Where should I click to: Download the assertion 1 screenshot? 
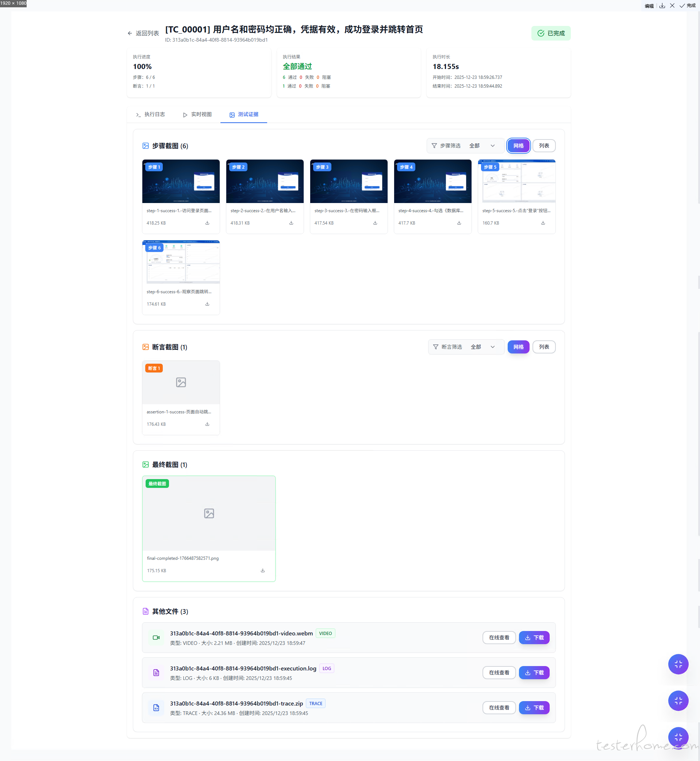pos(207,424)
